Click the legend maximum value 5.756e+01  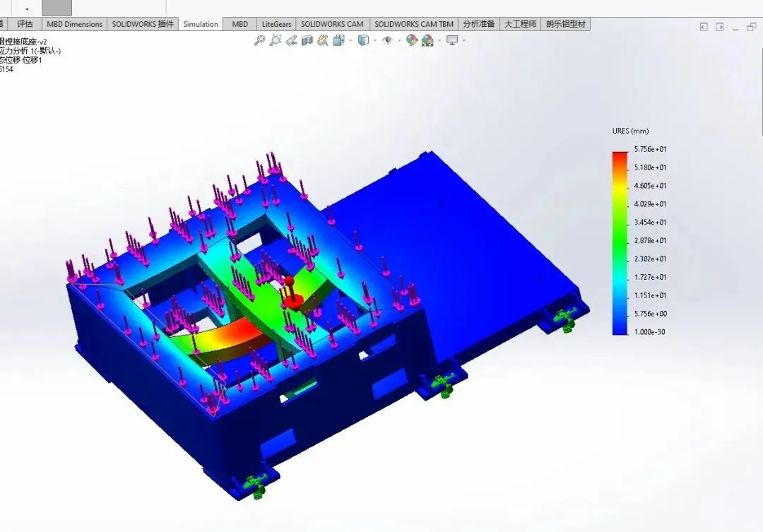tap(650, 149)
